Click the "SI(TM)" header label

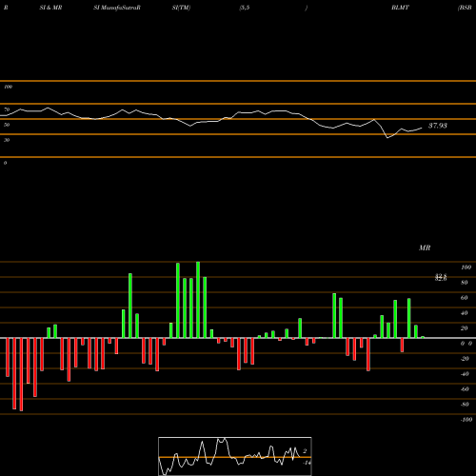[181, 8]
